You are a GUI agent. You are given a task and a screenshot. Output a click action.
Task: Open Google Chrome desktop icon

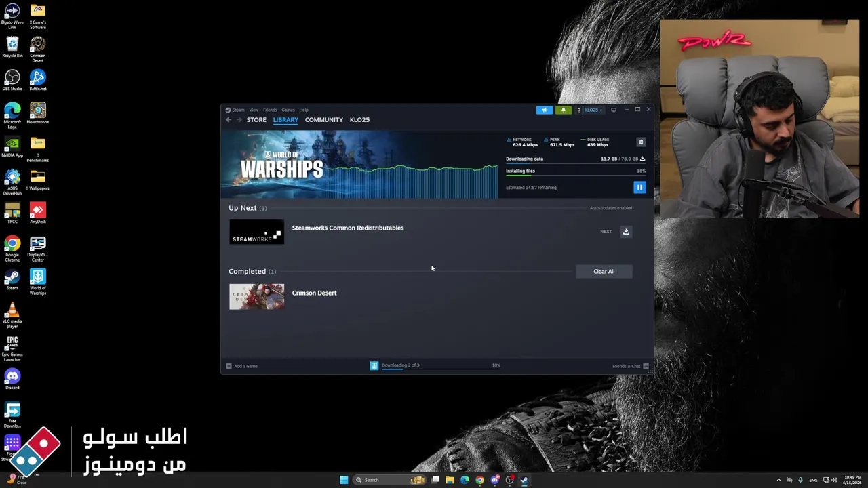coord(12,249)
